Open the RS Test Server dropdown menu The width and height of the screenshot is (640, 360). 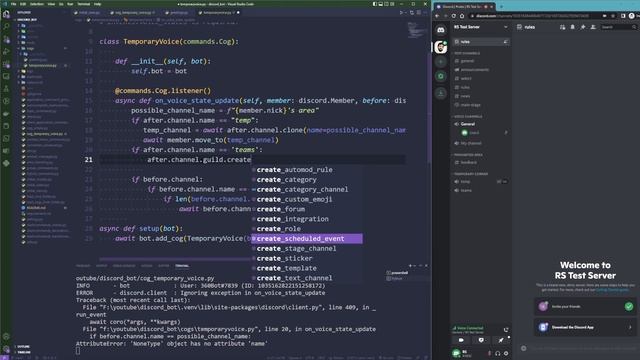click(481, 27)
